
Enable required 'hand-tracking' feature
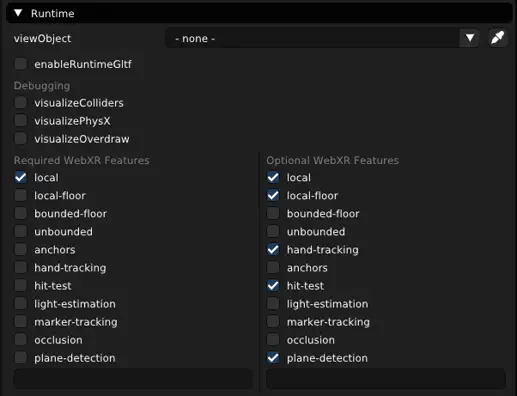21,267
